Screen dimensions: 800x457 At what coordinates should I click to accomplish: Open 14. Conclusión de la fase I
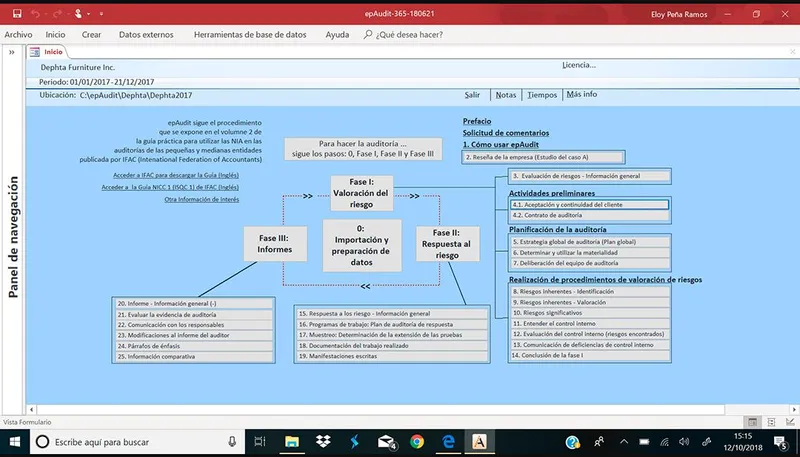[x=589, y=356]
